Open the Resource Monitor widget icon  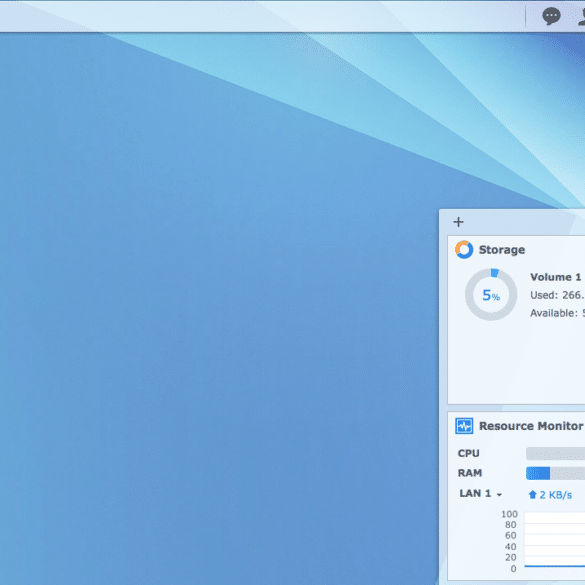pos(464,426)
